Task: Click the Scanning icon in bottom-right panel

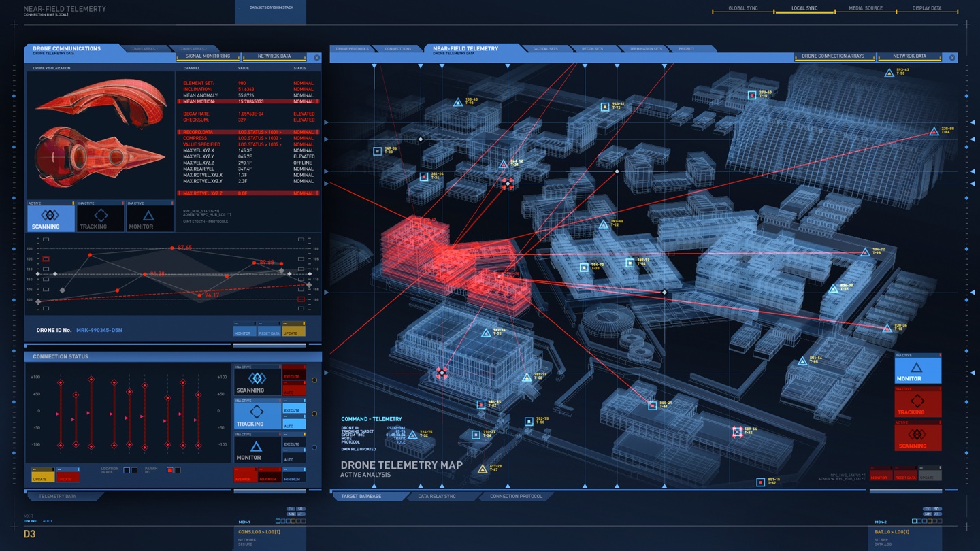Action: tap(917, 437)
